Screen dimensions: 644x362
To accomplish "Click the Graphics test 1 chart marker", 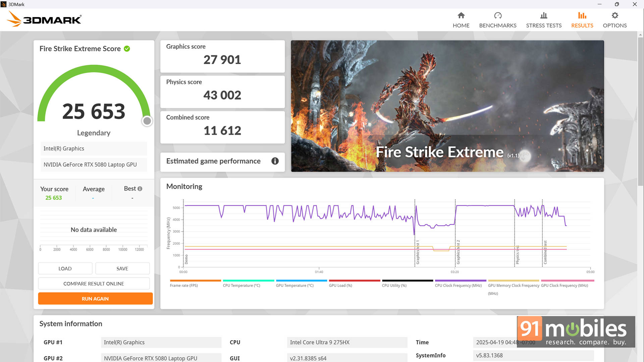I will coord(418,252).
